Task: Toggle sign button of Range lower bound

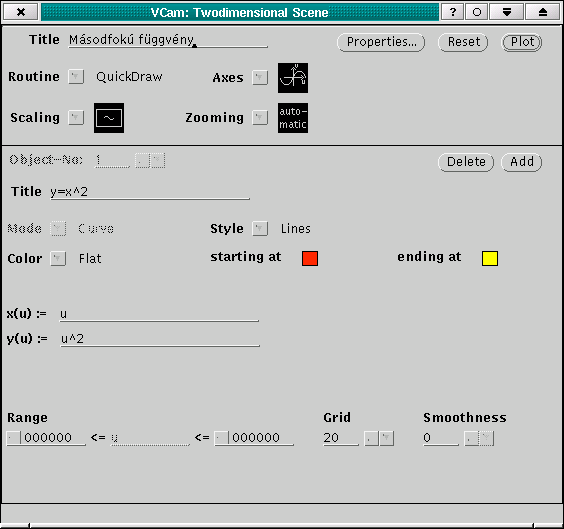Action: (x=14, y=438)
